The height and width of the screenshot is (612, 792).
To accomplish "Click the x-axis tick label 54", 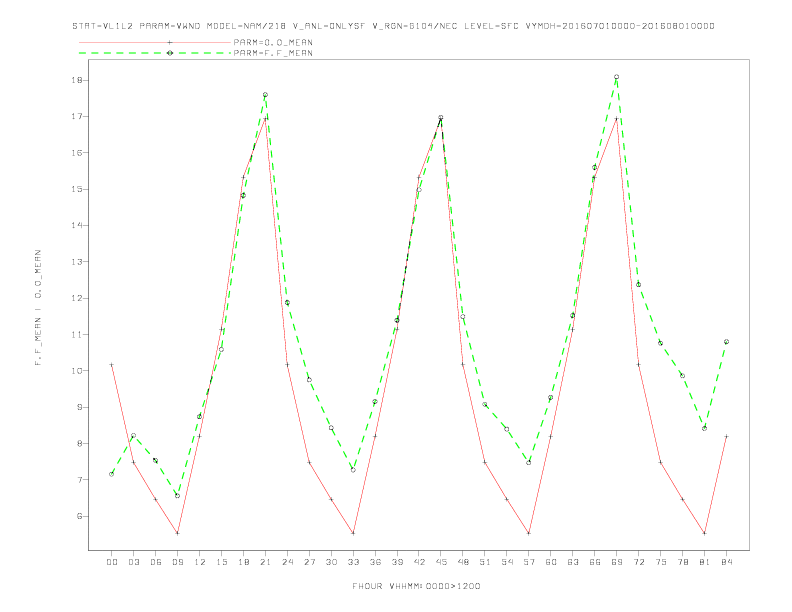I will [507, 562].
